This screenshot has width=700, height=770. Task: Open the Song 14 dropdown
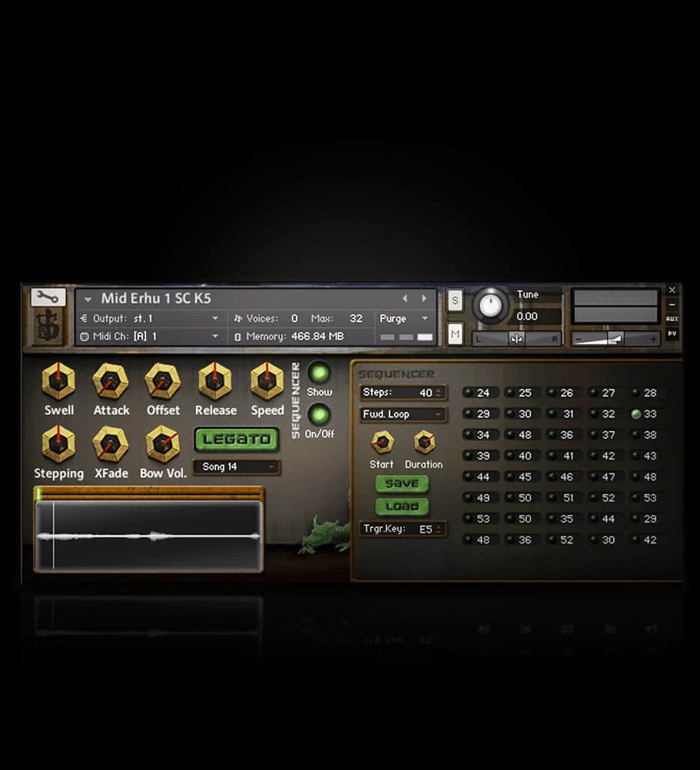pyautogui.click(x=237, y=467)
